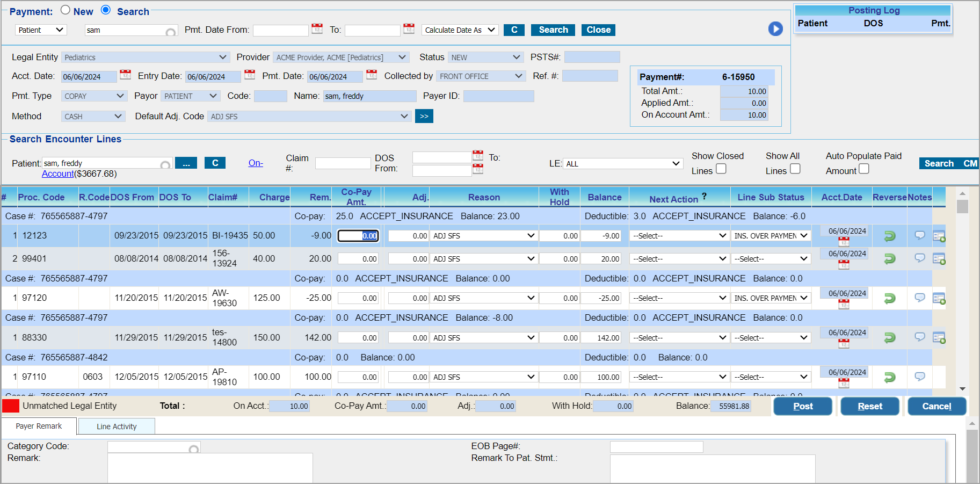Open Entry Date calendar picker
The width and height of the screenshot is (980, 484).
coord(250,75)
